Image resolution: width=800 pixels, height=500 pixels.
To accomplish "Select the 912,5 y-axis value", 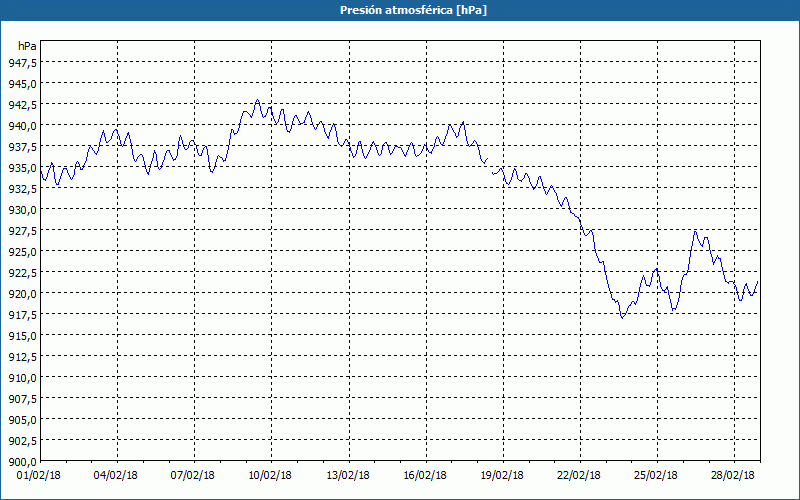I will click(x=22, y=356).
